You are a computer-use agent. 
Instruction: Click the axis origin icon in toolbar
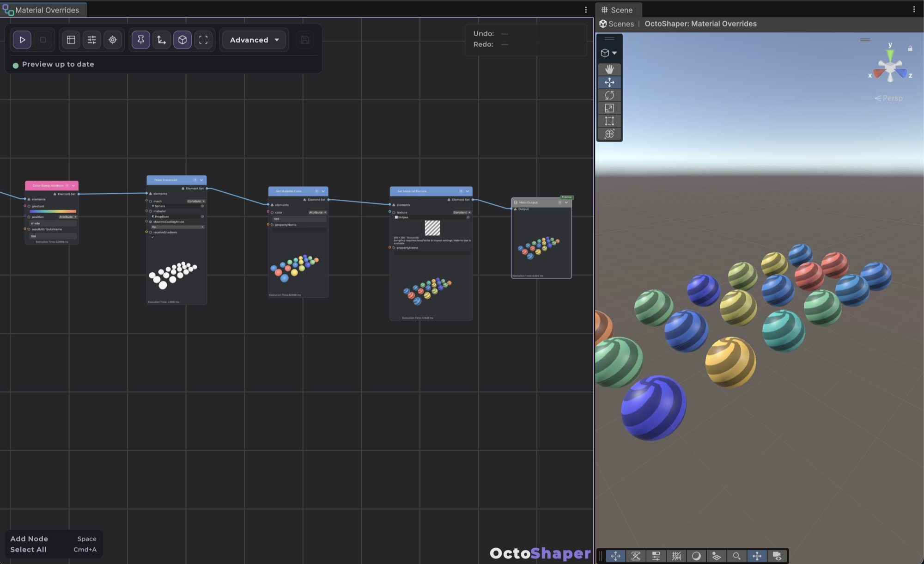click(162, 40)
